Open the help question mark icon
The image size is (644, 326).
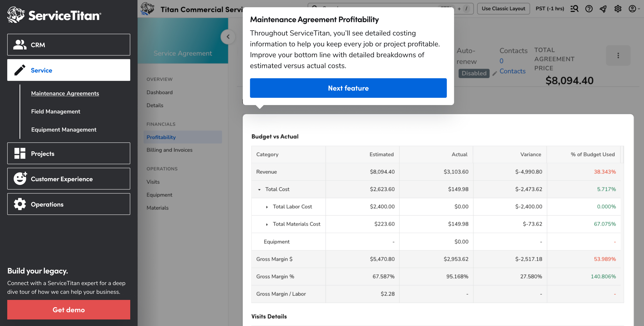click(589, 9)
